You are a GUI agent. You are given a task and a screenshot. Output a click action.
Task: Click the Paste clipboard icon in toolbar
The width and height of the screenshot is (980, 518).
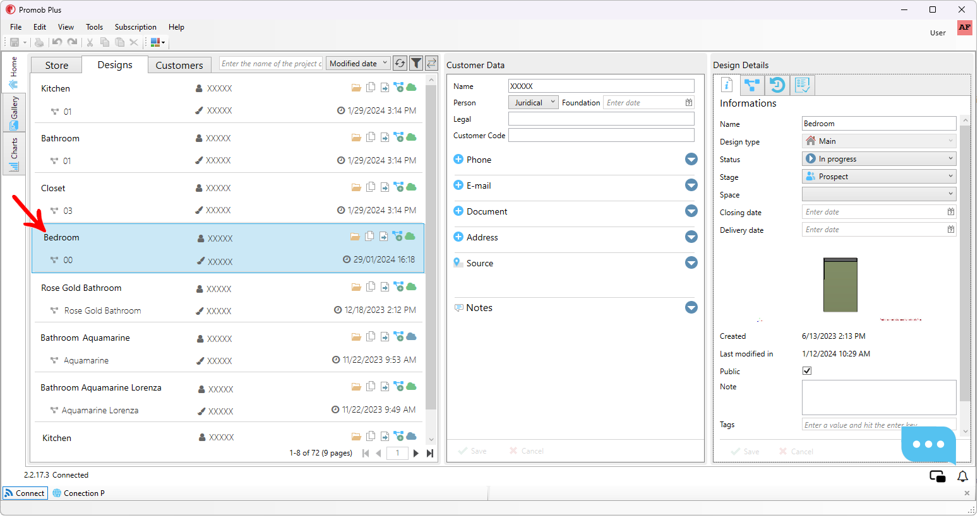click(x=119, y=42)
